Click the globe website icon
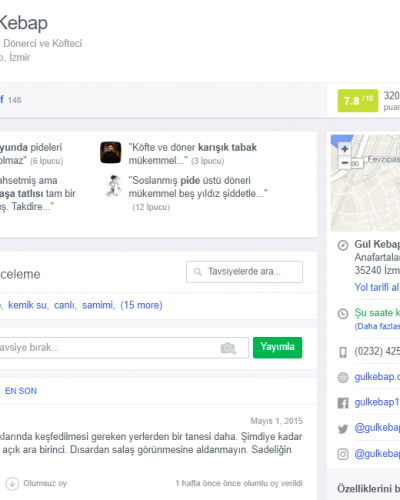Viewport: 400px width, 500px height. pos(343,377)
